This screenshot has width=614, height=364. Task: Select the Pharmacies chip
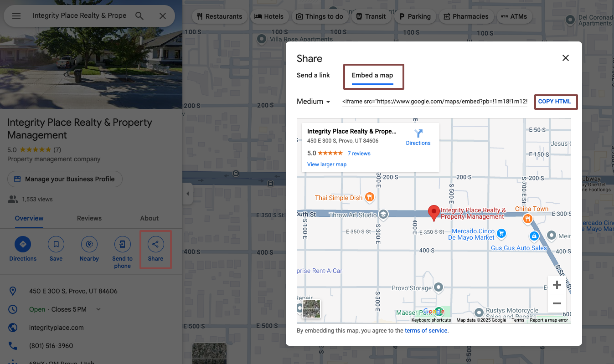(x=466, y=16)
